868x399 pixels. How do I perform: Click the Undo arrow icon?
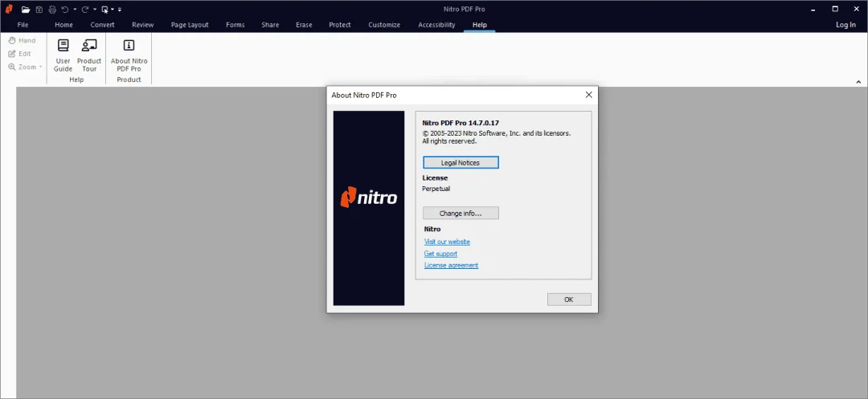coord(65,10)
